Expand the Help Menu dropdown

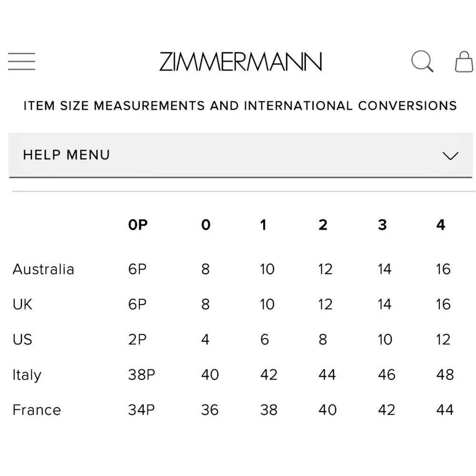(240, 155)
